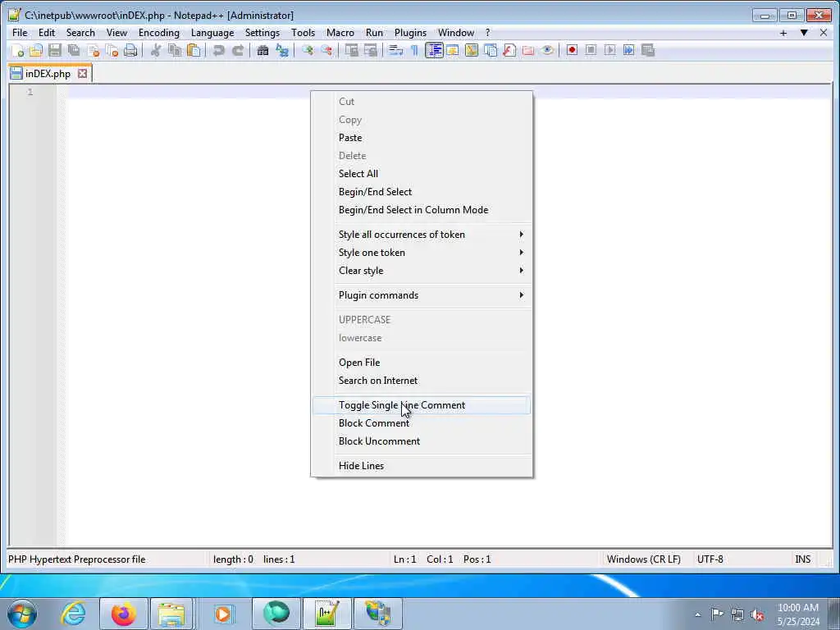The width and height of the screenshot is (840, 630).
Task: Open the Tools menu
Action: 304,33
